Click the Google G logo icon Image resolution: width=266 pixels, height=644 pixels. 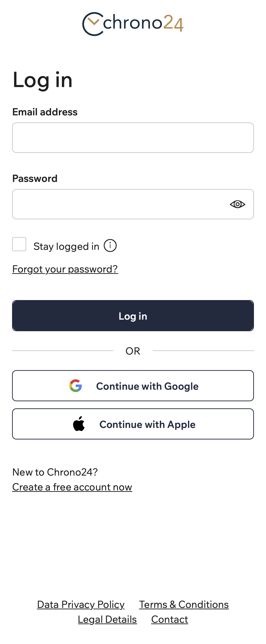[x=76, y=386]
